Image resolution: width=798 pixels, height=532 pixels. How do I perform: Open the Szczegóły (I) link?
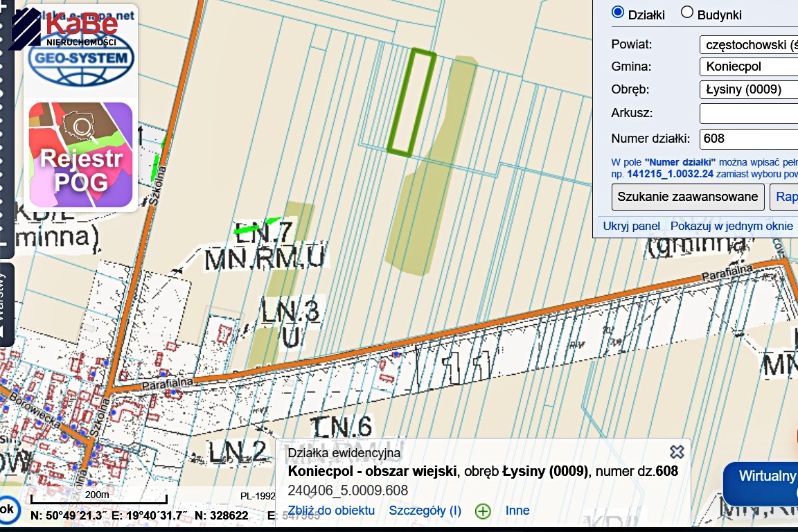[x=425, y=511]
